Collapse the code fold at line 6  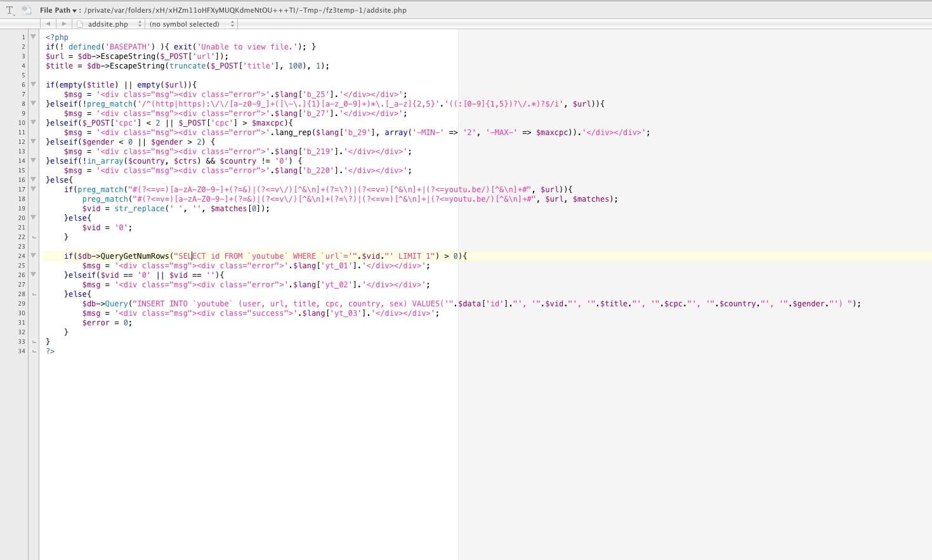34,84
